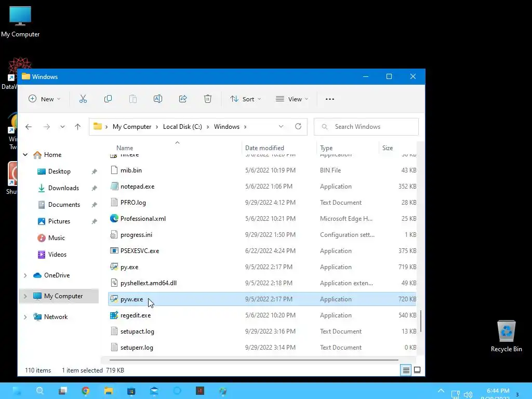The image size is (532, 399).
Task: Sort by Date modified column header
Action: click(x=264, y=148)
